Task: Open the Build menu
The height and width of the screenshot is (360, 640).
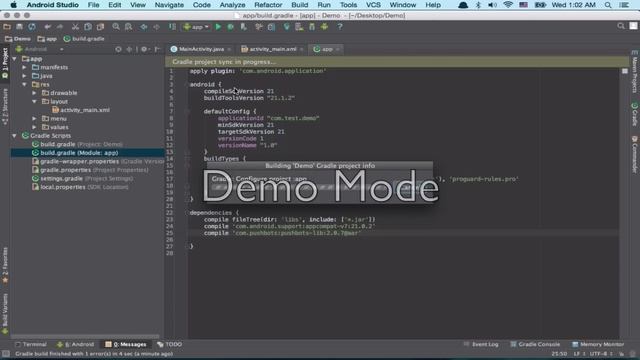Action: (x=300, y=5)
